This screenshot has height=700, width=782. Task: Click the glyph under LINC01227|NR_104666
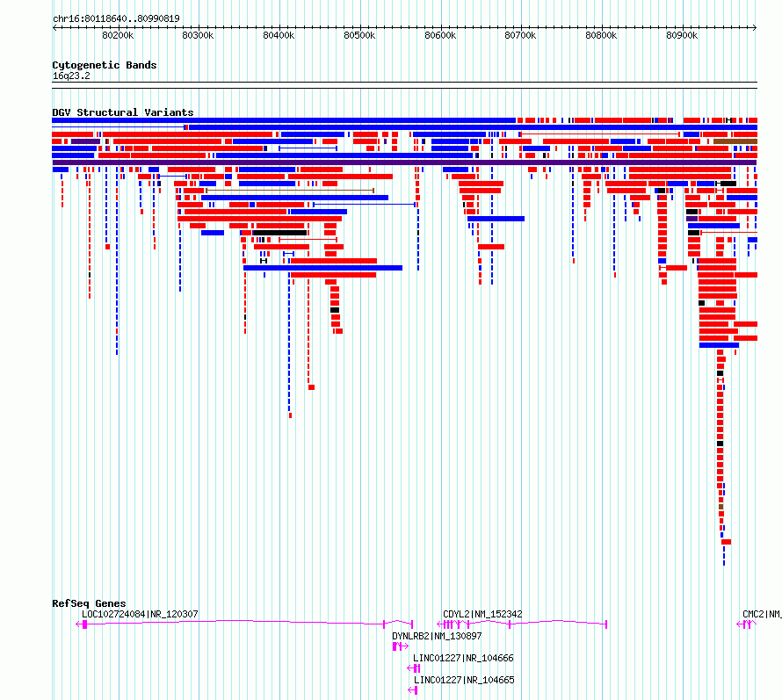414,668
